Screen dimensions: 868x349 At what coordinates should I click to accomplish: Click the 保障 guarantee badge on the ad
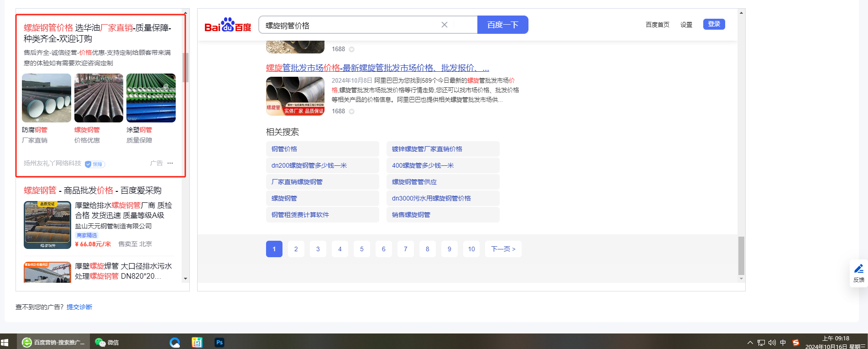point(95,164)
